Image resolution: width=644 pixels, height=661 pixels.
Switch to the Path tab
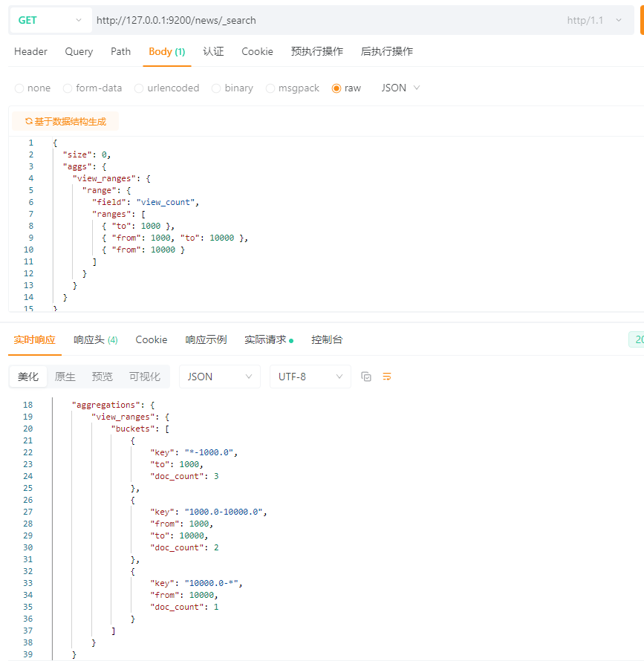pyautogui.click(x=120, y=51)
